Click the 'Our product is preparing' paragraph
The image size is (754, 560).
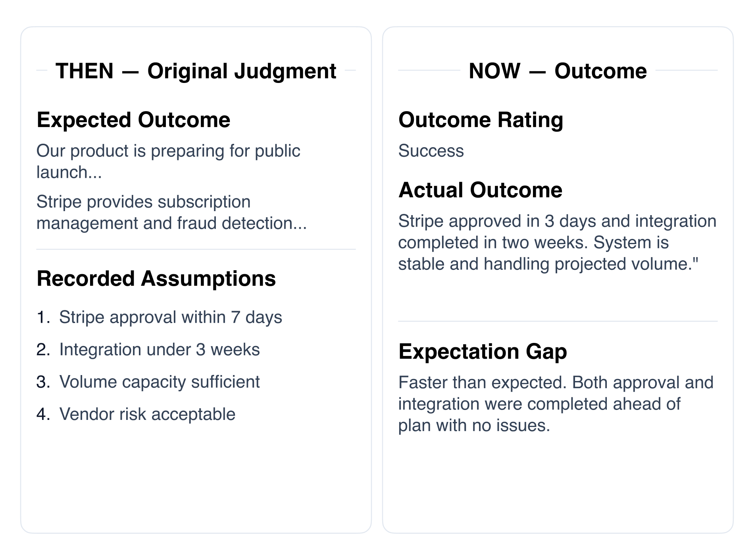click(168, 162)
